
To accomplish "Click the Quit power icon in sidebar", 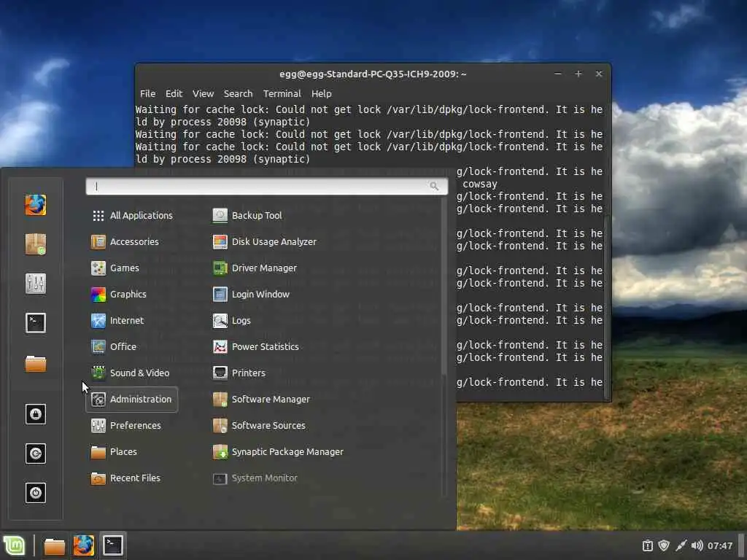I will coord(36,493).
